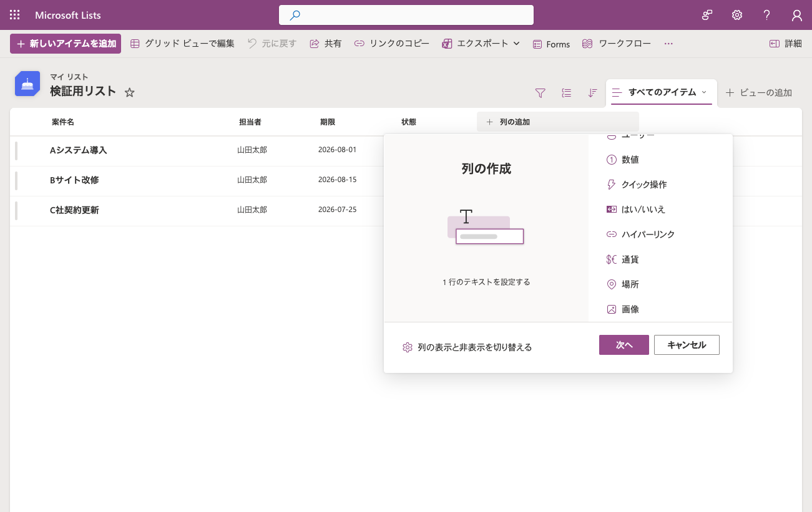812x512 pixels.
Task: Click 2026-07-25 due date cell
Action: tap(337, 210)
